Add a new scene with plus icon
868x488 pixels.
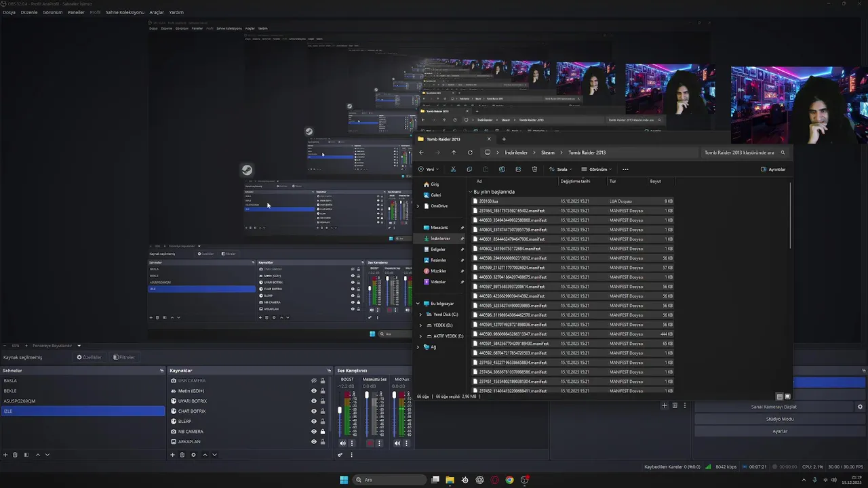(5, 455)
